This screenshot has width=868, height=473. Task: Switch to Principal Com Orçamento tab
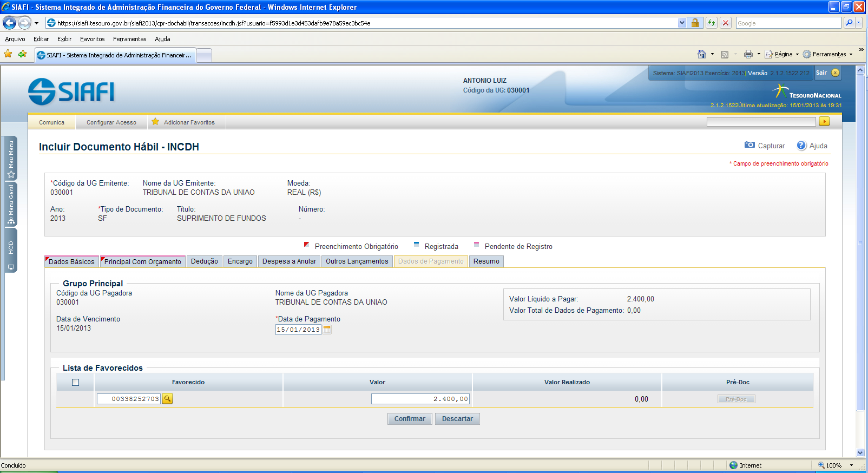[143, 261]
